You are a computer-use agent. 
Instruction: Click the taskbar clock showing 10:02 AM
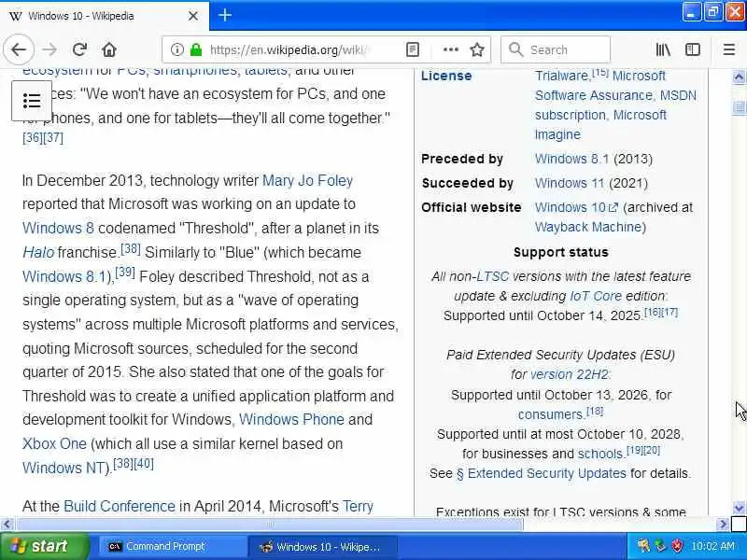[712, 546]
